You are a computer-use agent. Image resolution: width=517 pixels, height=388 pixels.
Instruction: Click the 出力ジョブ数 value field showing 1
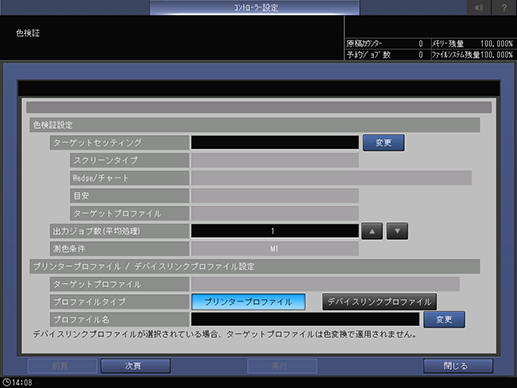click(x=275, y=231)
